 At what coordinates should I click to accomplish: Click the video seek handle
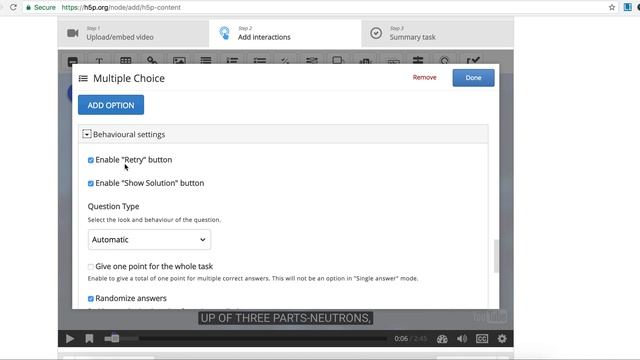click(x=115, y=338)
